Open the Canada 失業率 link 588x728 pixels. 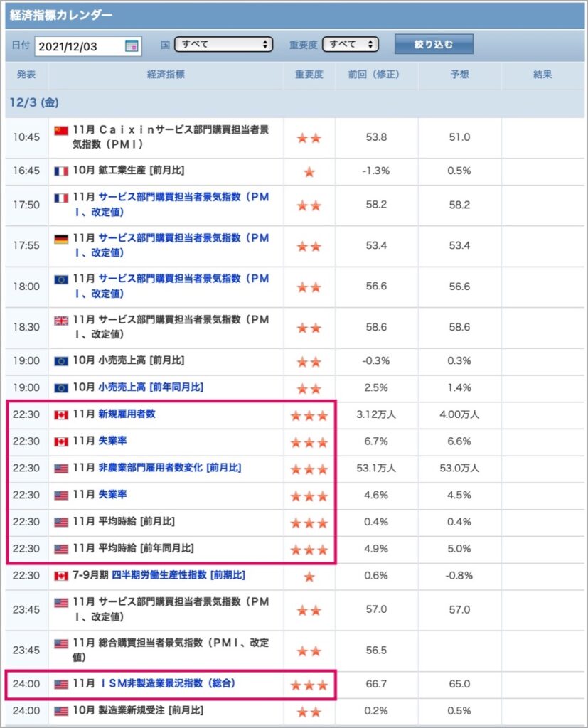(112, 441)
